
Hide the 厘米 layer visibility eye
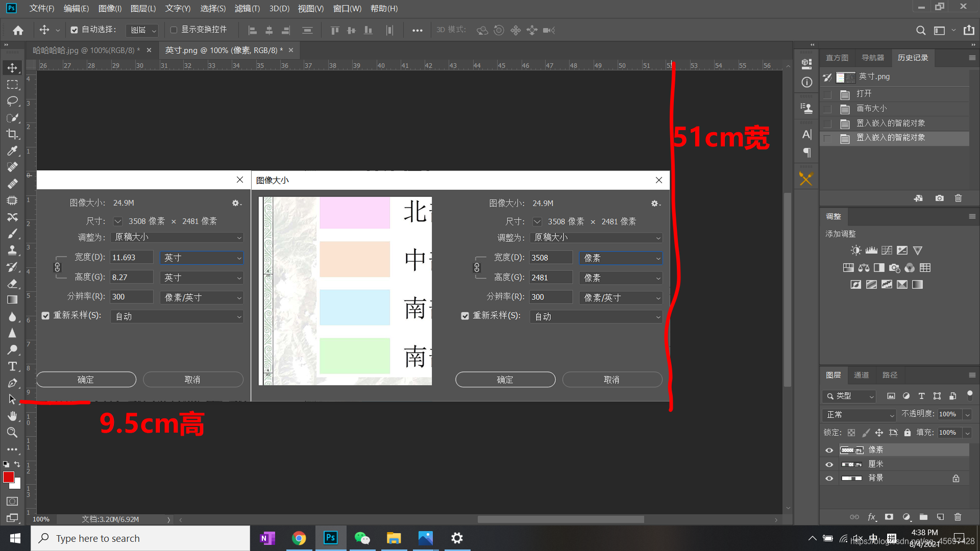[x=829, y=464]
